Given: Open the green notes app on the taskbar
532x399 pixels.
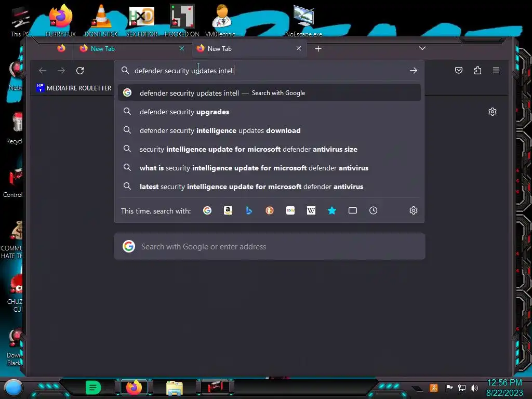Looking at the screenshot, I should 94,388.
